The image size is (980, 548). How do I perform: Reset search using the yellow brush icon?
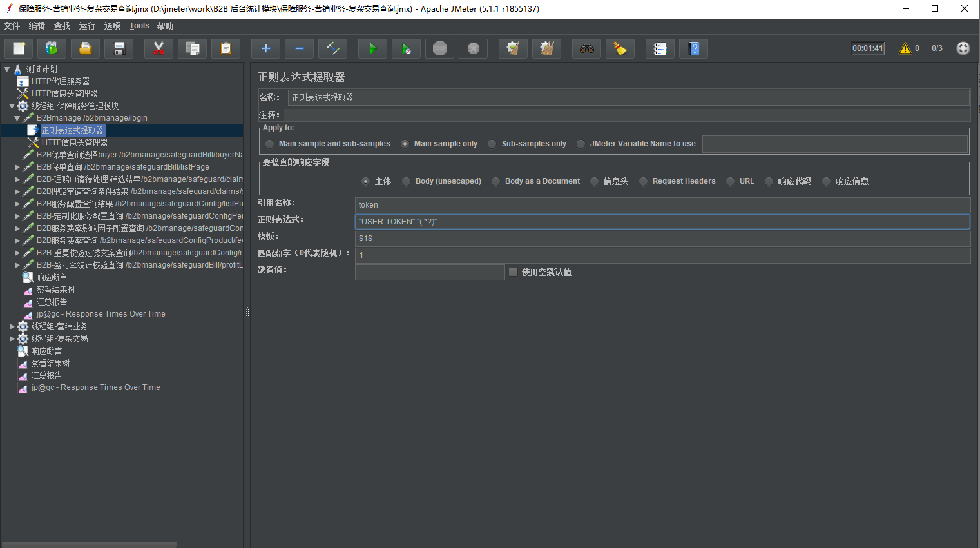pyautogui.click(x=620, y=48)
